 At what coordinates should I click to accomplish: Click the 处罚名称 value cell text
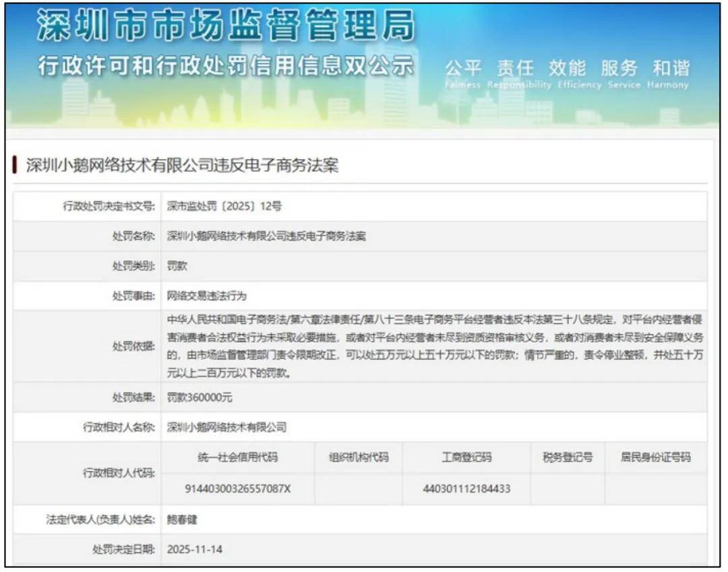[x=266, y=236]
